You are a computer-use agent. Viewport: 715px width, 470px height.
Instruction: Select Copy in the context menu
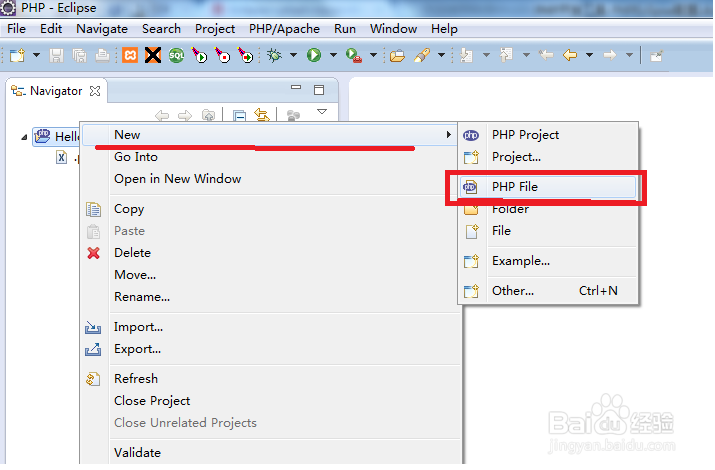[x=129, y=209]
